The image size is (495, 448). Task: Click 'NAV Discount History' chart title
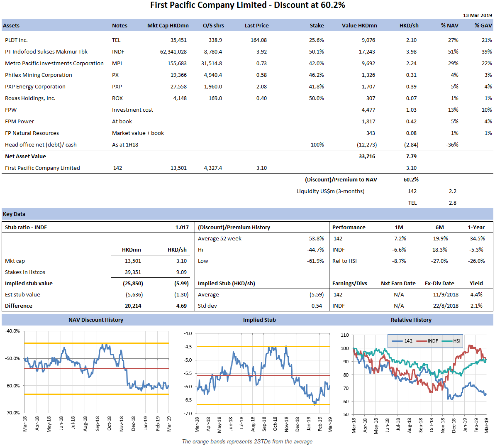pyautogui.click(x=96, y=320)
